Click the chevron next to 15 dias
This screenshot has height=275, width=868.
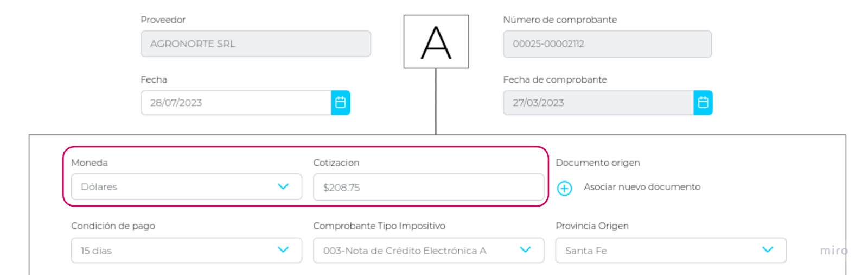283,250
